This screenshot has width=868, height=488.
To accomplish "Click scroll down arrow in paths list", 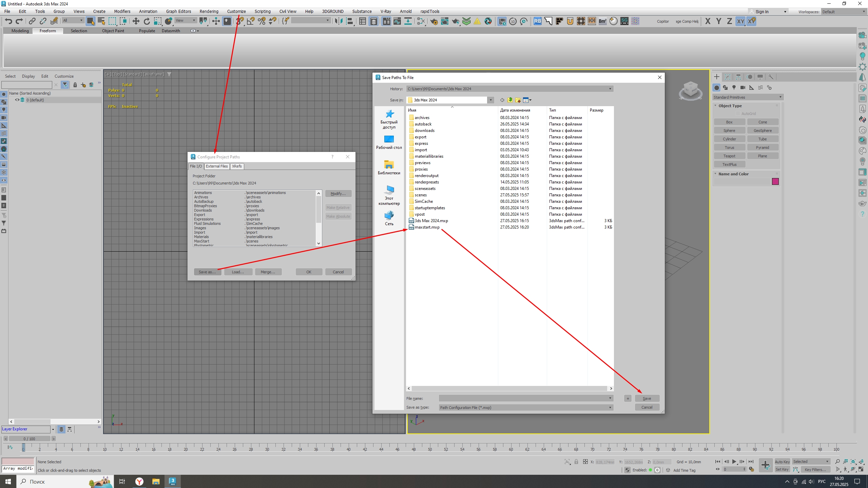I will [319, 243].
